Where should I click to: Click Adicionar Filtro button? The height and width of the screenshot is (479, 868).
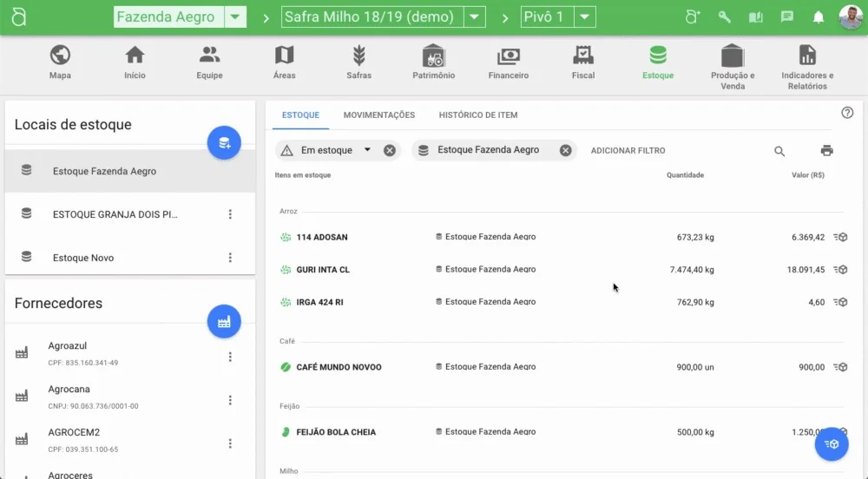tap(628, 151)
